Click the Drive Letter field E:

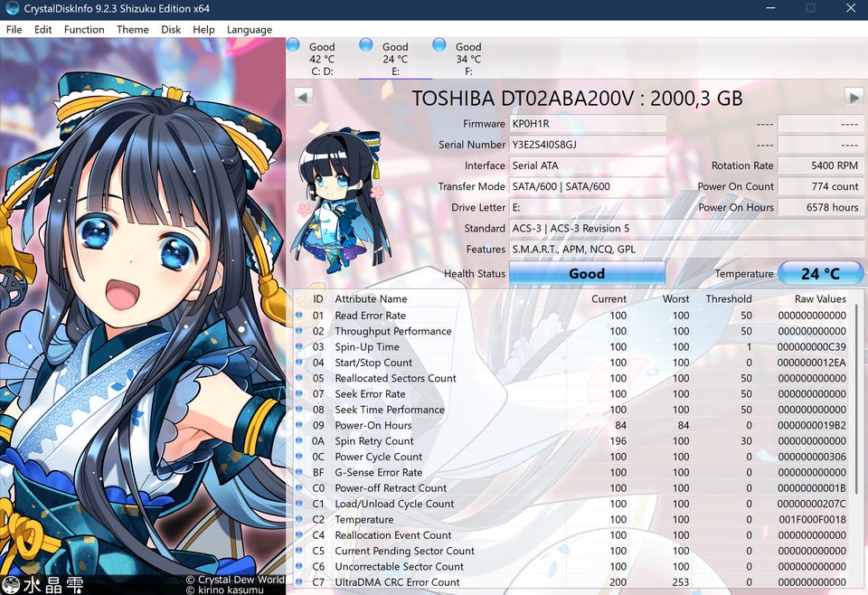587,208
